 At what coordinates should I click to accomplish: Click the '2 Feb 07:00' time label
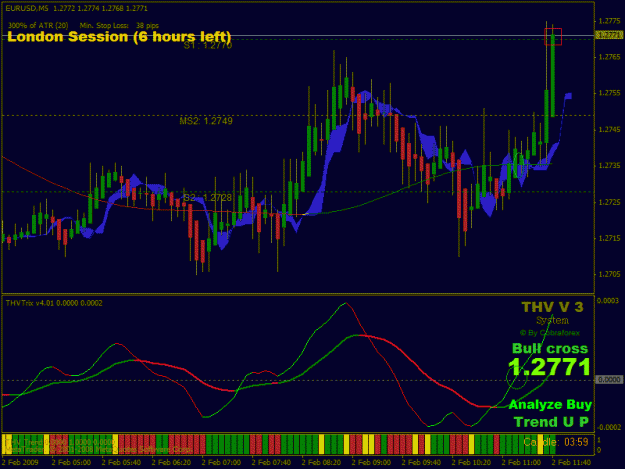pyautogui.click(x=221, y=463)
